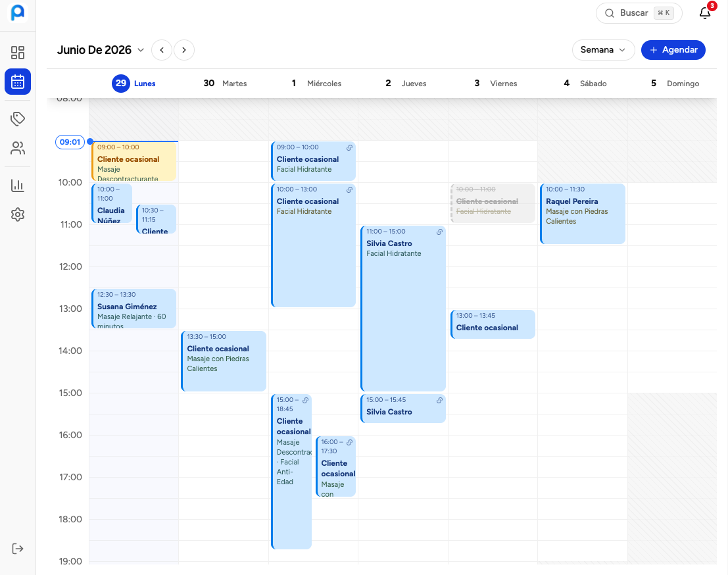Open Wednesday 16:00–17:30 appointment block
This screenshot has width=728, height=575.
(x=335, y=466)
